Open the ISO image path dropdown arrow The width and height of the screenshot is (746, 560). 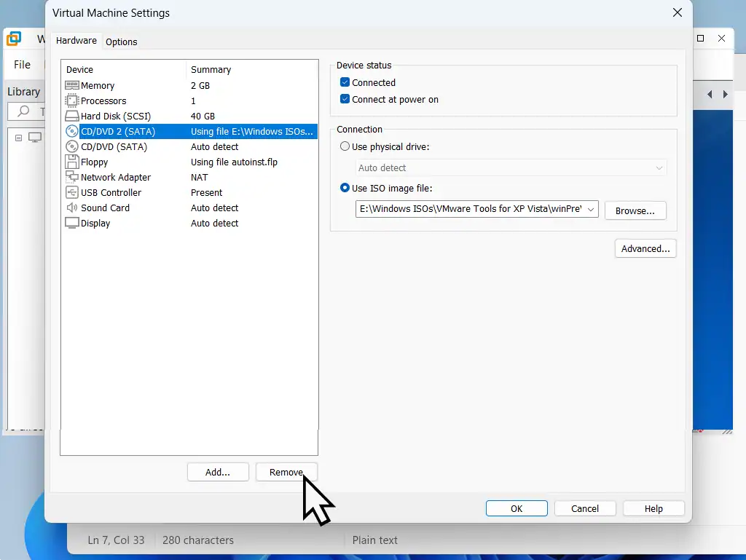(590, 209)
